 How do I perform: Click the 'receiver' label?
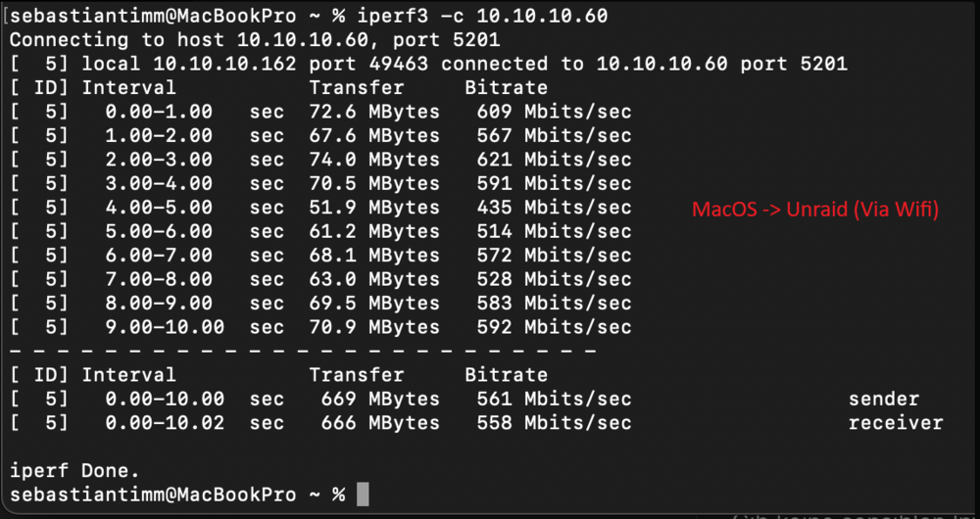point(896,423)
